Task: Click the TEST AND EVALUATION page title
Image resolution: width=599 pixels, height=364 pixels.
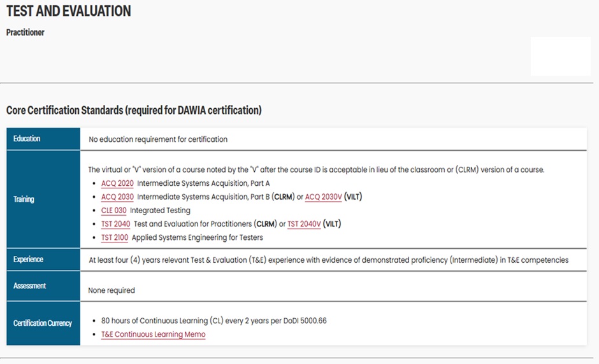Action: coord(68,11)
